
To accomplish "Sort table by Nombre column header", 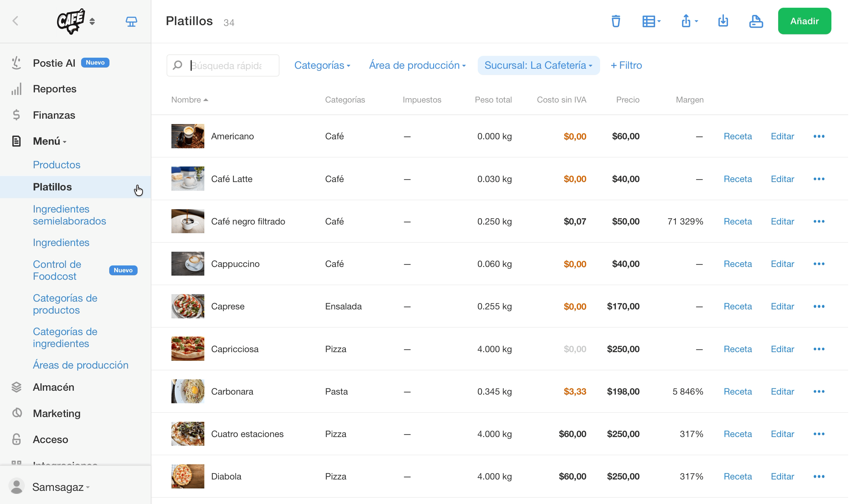I will (x=189, y=100).
